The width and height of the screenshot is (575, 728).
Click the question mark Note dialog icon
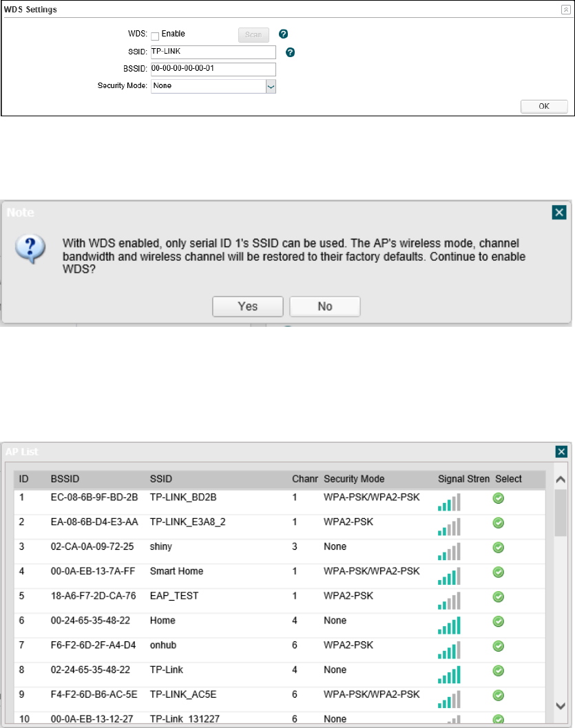30,249
